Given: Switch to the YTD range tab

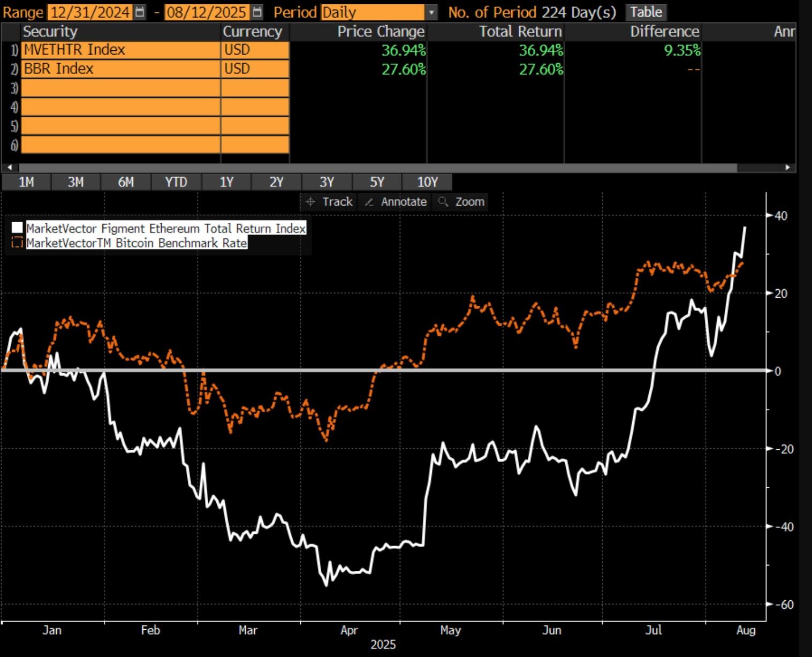Looking at the screenshot, I should pos(176,182).
